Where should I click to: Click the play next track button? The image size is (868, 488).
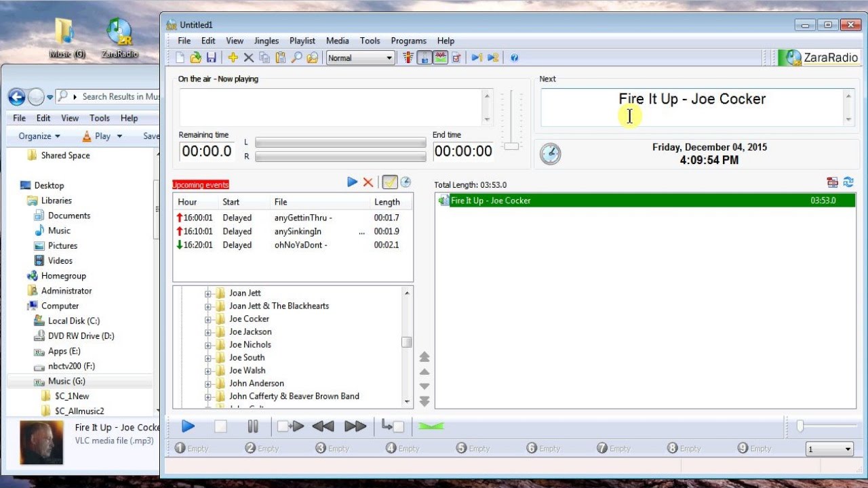click(x=290, y=426)
